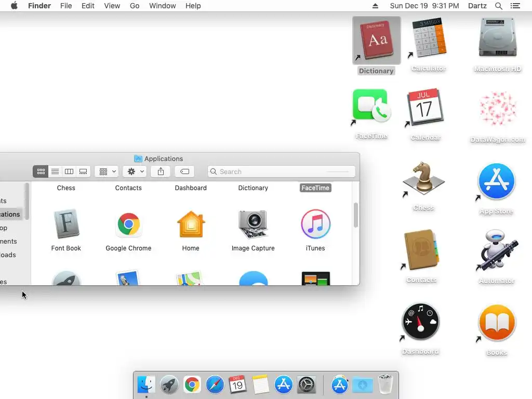Open the Window menu
Image resolution: width=532 pixels, height=399 pixels.
[x=163, y=6]
